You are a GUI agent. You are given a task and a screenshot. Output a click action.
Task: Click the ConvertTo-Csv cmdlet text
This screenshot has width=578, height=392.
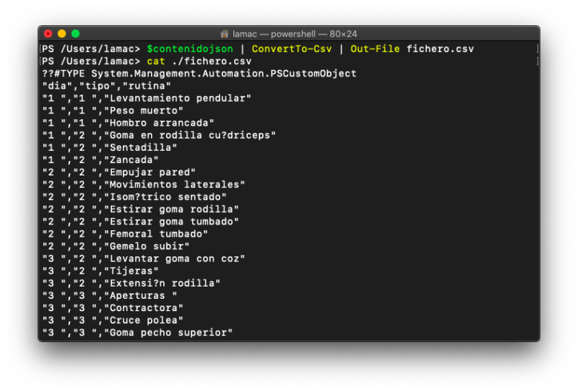[292, 49]
